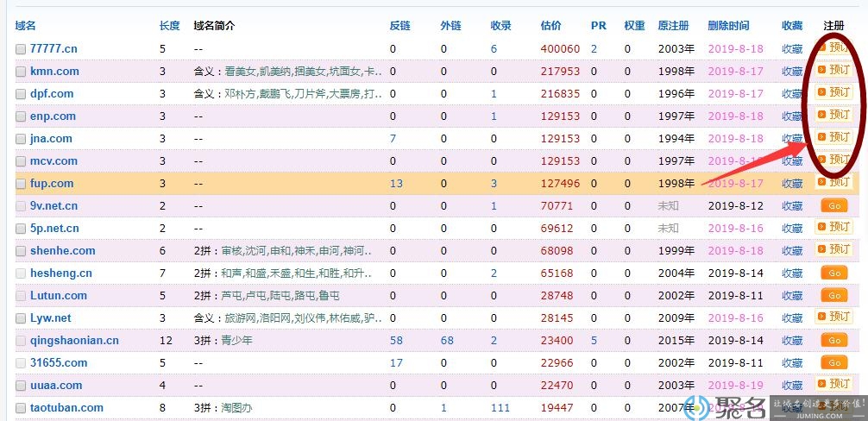
Task: Click 收藏 for hesheng.cn
Action: coord(792,273)
